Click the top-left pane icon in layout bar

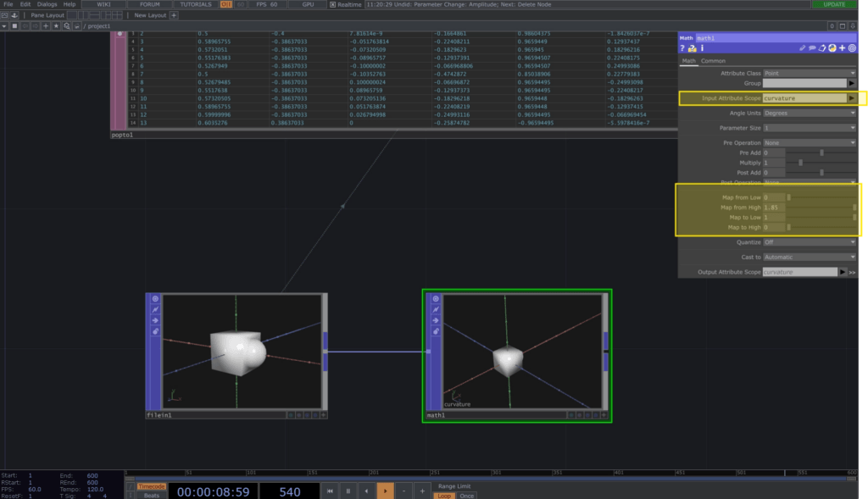click(x=4, y=15)
